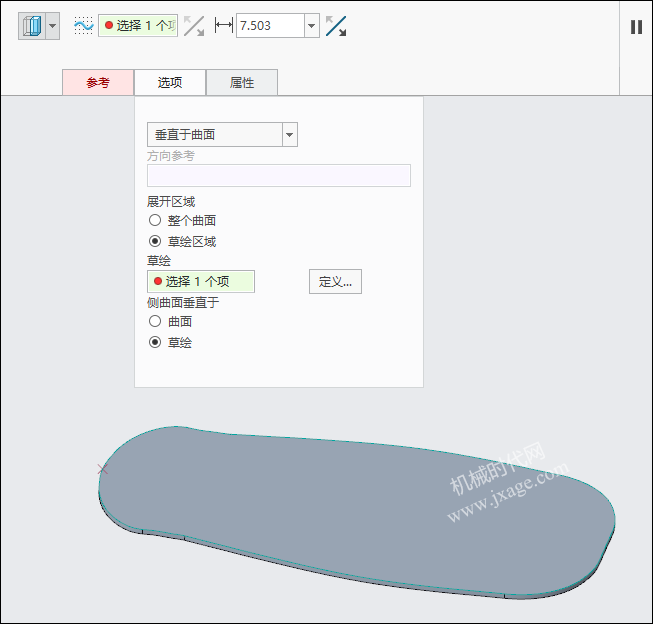Click the greyed flip direction arrows icon
Screen dimensions: 653x624
tap(194, 26)
